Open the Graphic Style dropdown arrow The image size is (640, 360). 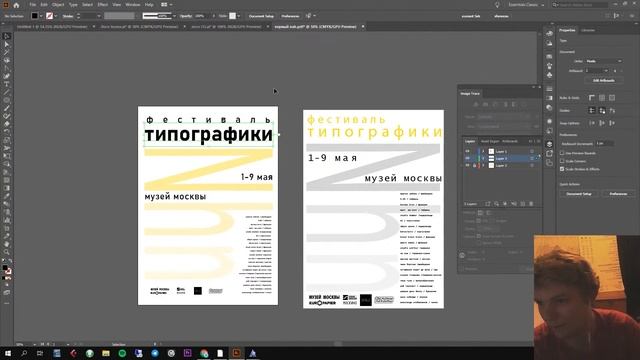(238, 16)
